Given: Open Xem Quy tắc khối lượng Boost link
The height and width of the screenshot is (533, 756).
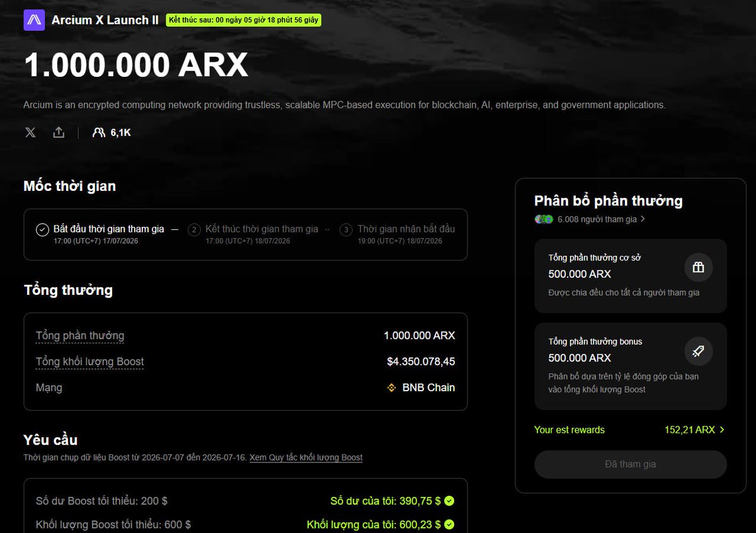Looking at the screenshot, I should click(306, 457).
